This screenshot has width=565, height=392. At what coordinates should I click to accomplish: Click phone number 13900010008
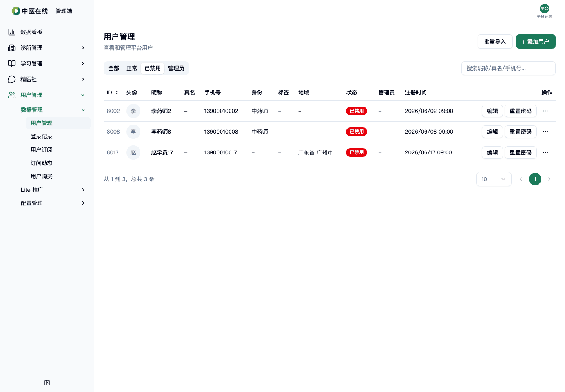(221, 132)
